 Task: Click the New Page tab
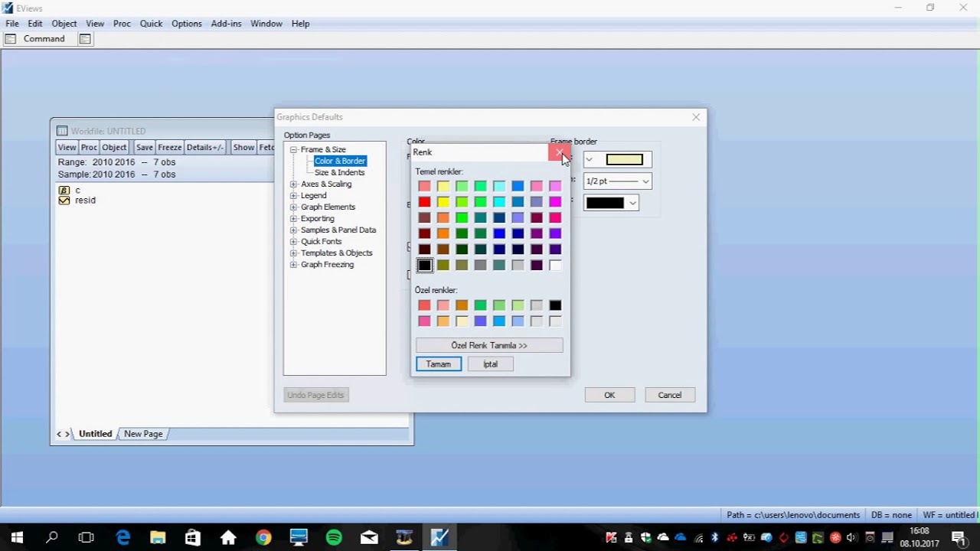pos(143,434)
